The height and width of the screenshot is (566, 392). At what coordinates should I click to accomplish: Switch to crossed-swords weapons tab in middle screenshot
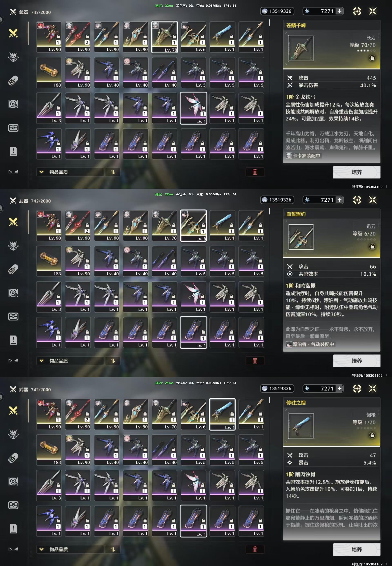pos(13,222)
